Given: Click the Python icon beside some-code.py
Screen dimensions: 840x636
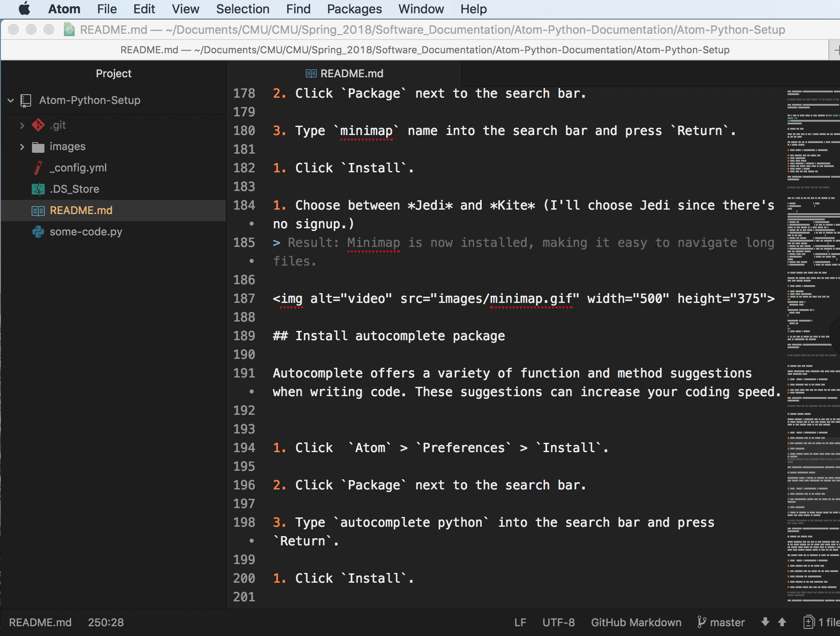Looking at the screenshot, I should coord(38,232).
